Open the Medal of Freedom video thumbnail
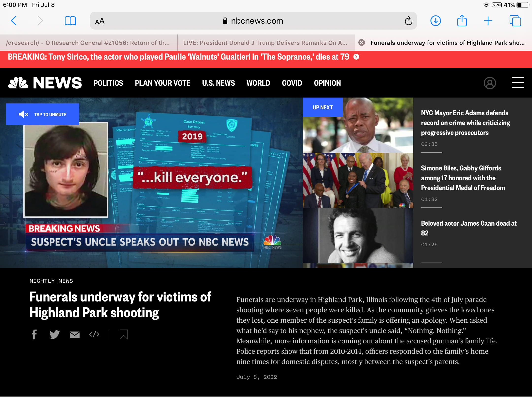This screenshot has width=532, height=399. pos(358,180)
